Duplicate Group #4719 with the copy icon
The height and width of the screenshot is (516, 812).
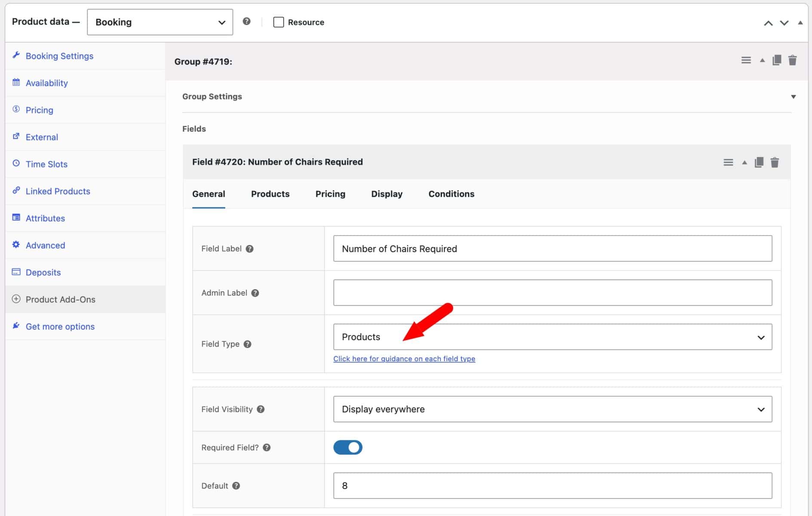coord(777,60)
